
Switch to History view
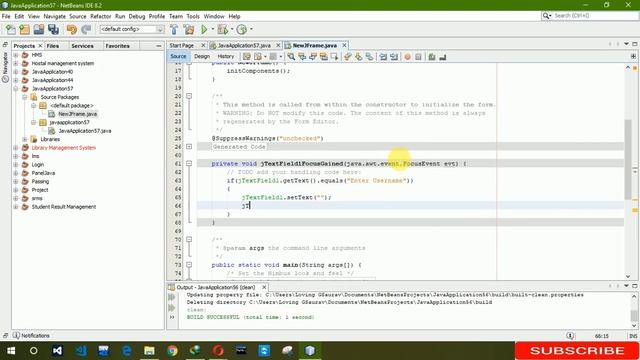[226, 56]
